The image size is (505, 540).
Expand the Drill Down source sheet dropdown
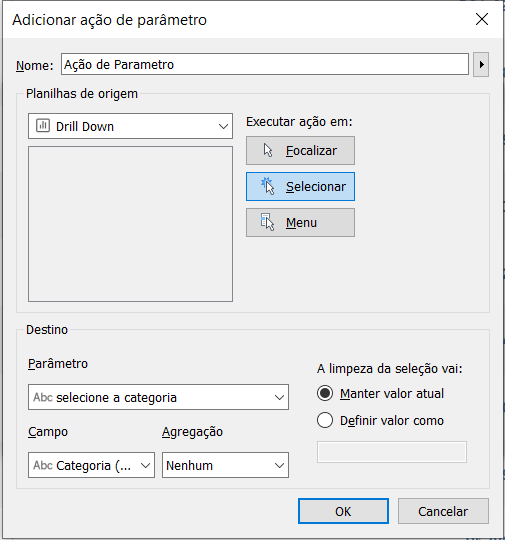click(130, 126)
